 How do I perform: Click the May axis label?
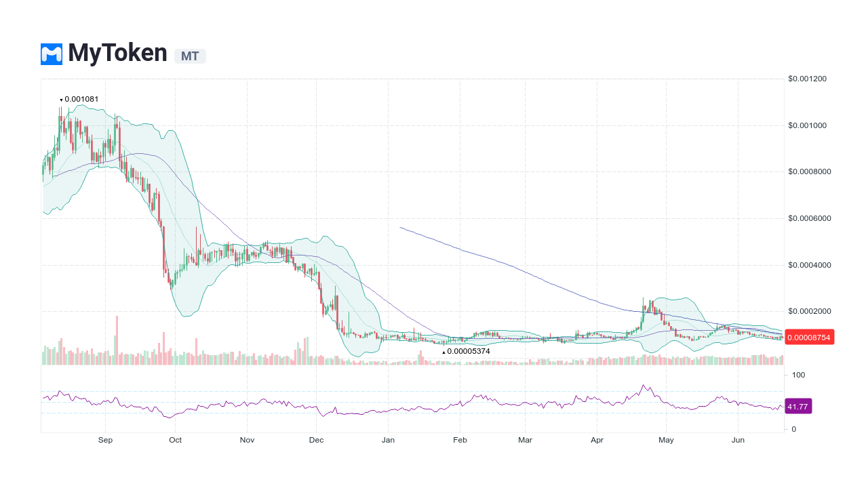[x=666, y=440]
